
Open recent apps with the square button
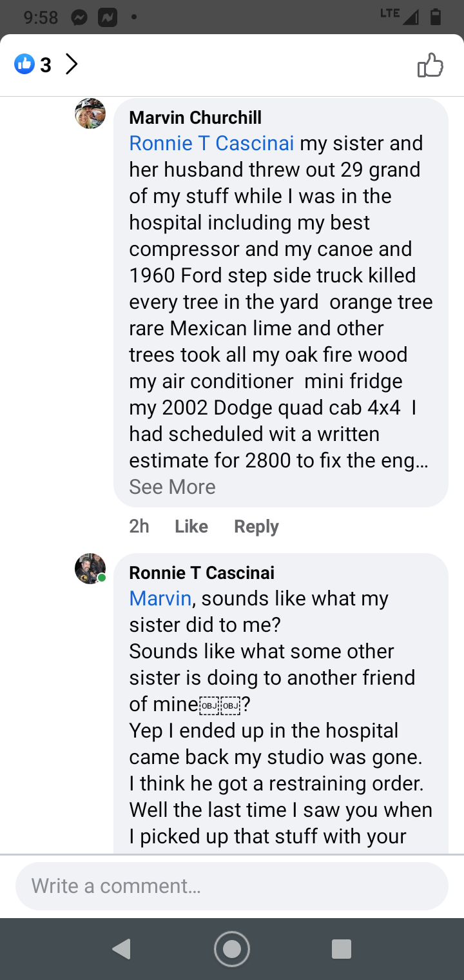341,949
